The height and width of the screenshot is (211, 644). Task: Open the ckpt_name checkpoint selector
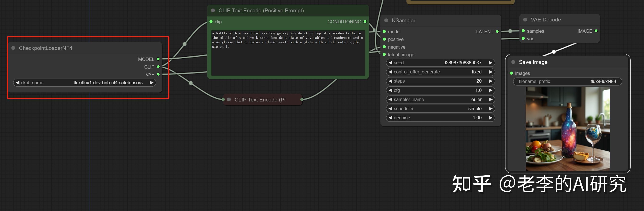[x=84, y=83]
